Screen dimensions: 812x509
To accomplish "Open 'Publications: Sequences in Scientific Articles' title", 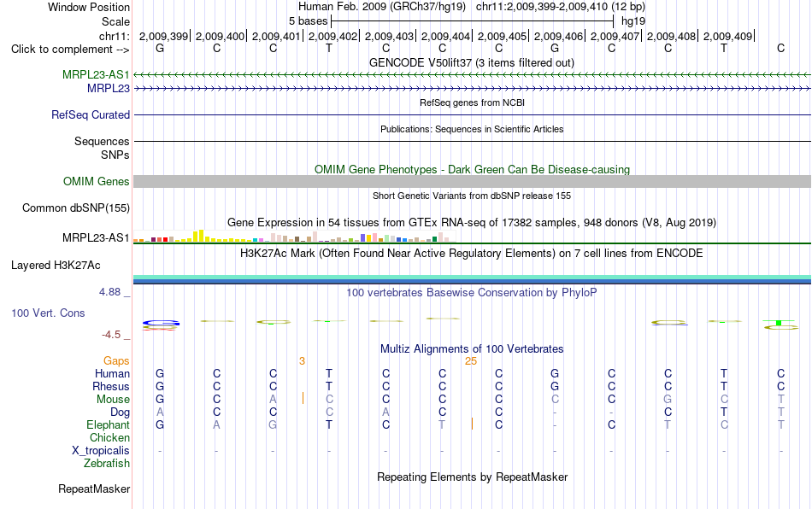I will click(472, 129).
